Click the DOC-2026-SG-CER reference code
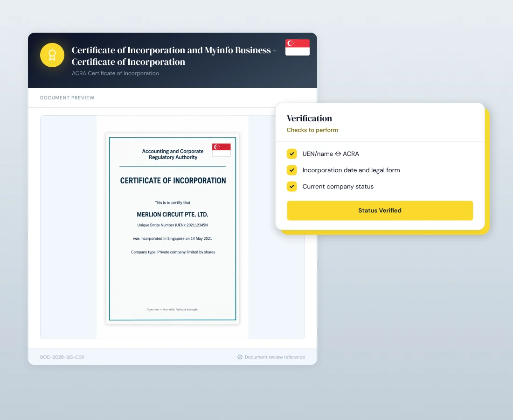Screen dimensions: 513x420 point(62,357)
